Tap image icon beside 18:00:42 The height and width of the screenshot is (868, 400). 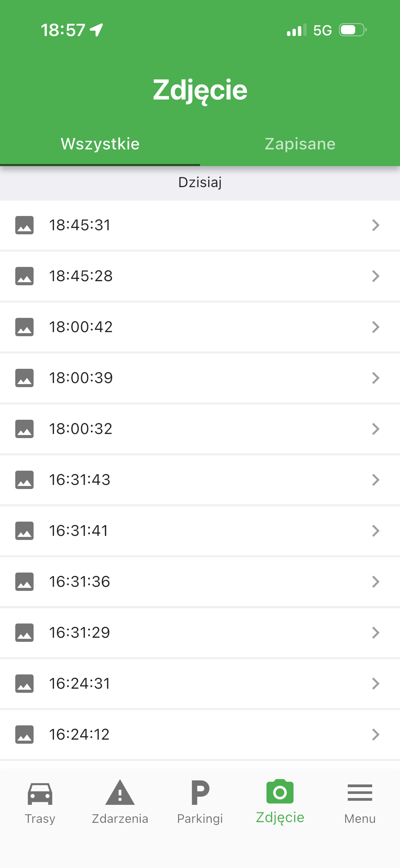pyautogui.click(x=24, y=327)
